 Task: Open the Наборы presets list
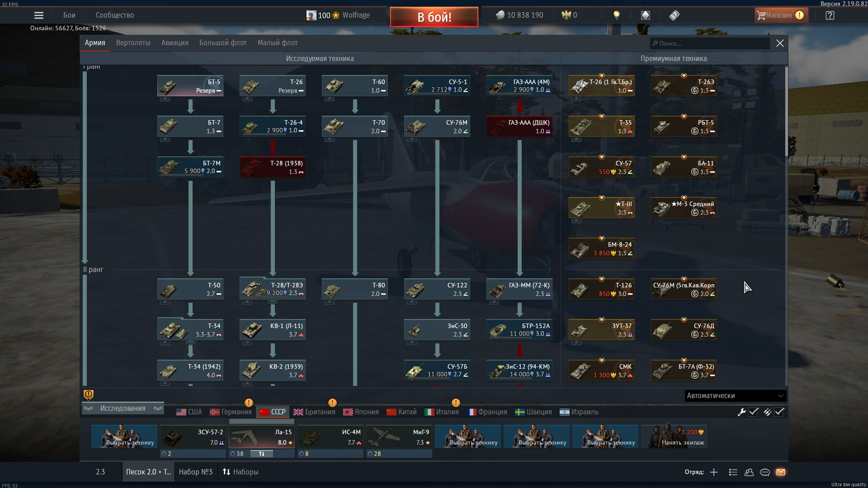pos(241,472)
